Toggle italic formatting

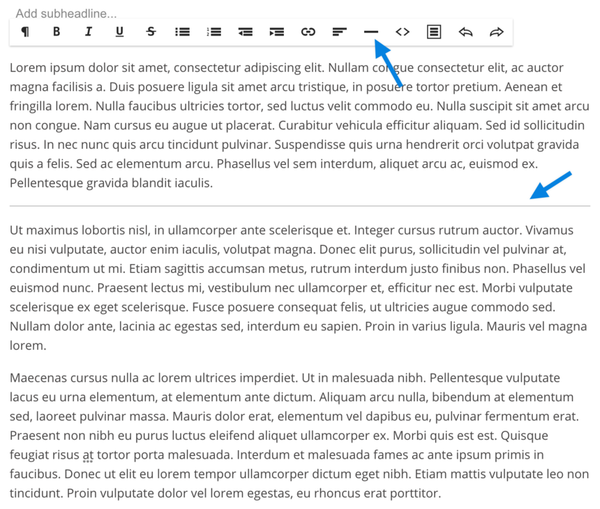point(88,32)
